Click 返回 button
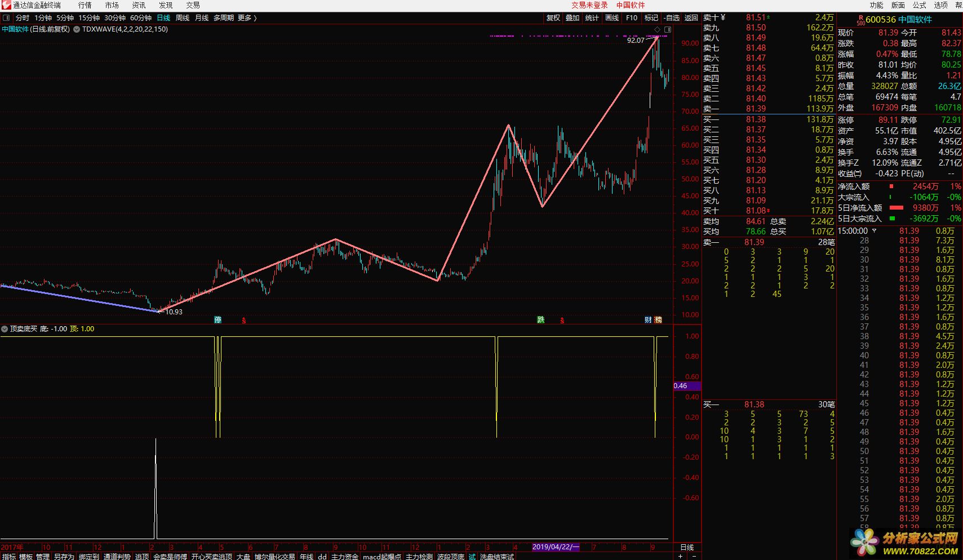 pyautogui.click(x=691, y=18)
